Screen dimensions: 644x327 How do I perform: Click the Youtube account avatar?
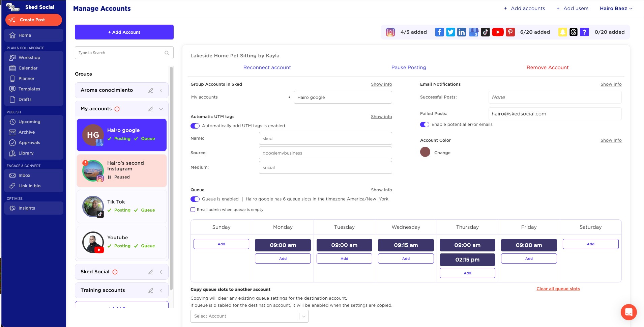[x=93, y=242]
